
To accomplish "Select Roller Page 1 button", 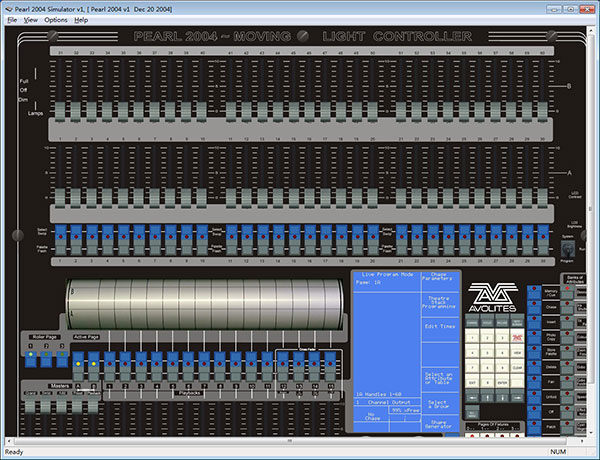I will click(31, 359).
